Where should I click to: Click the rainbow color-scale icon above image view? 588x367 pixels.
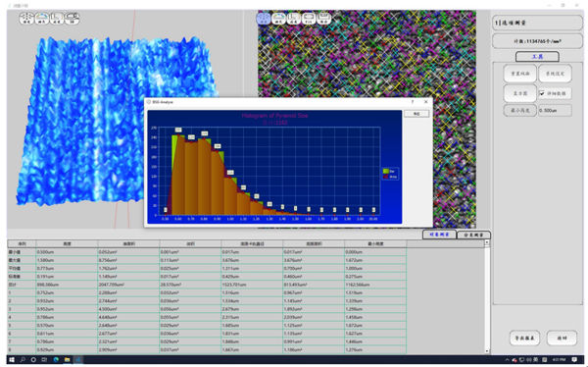[278, 19]
